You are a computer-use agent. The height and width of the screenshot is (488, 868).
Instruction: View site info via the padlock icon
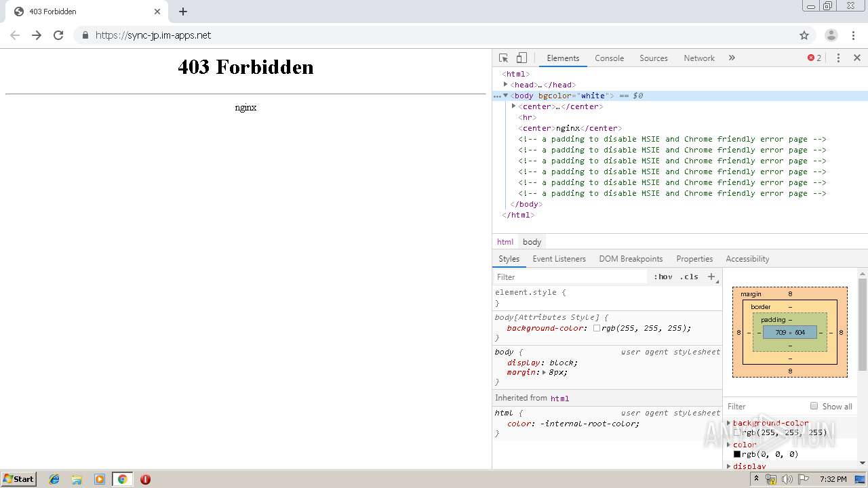tap(85, 35)
